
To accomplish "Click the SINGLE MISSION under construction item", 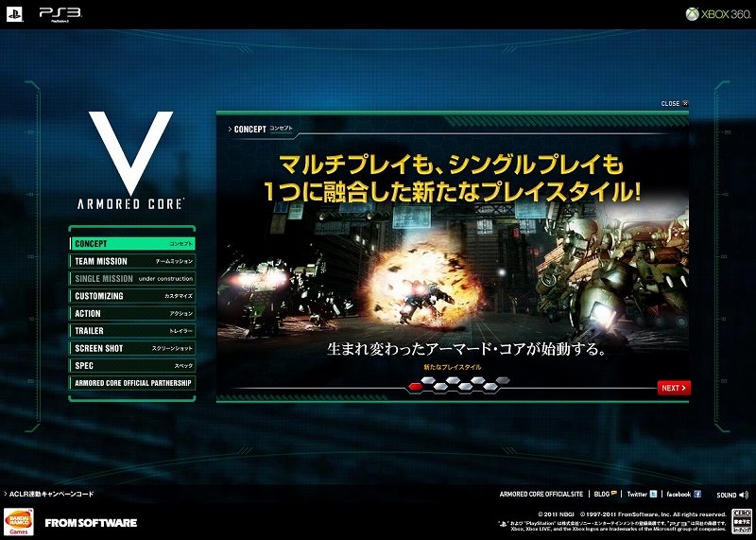I will pyautogui.click(x=132, y=278).
